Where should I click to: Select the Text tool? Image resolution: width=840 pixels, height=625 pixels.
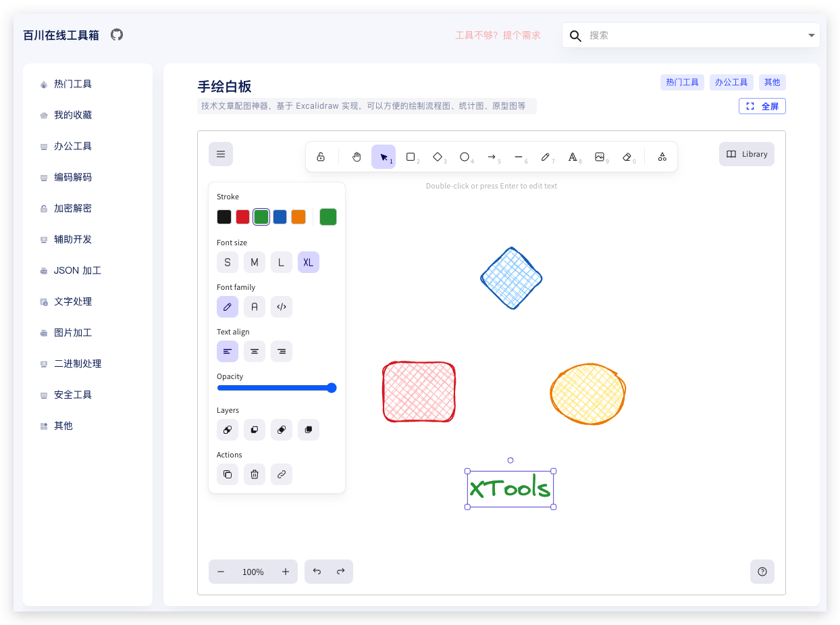coord(573,156)
